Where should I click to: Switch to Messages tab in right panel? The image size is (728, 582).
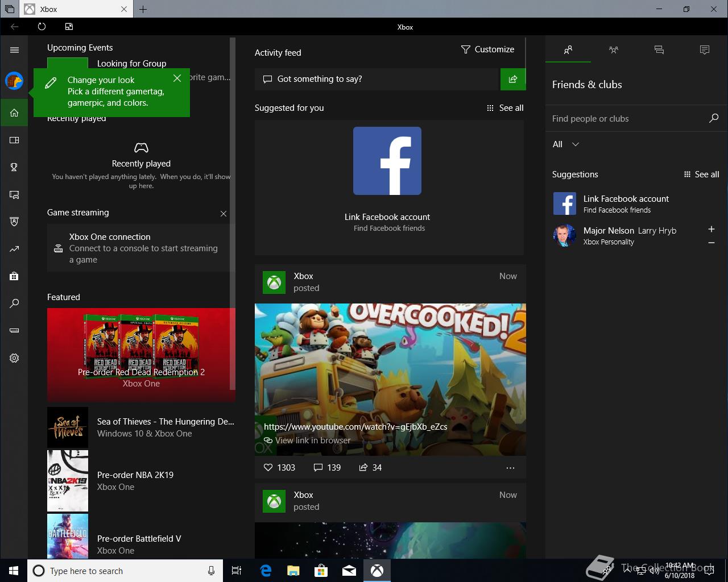pyautogui.click(x=659, y=50)
